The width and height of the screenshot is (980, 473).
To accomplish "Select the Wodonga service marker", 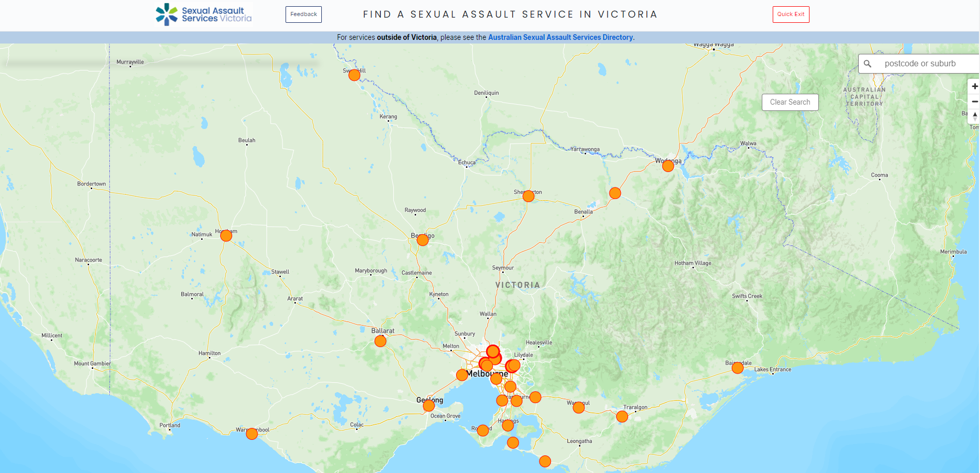I will [x=669, y=166].
